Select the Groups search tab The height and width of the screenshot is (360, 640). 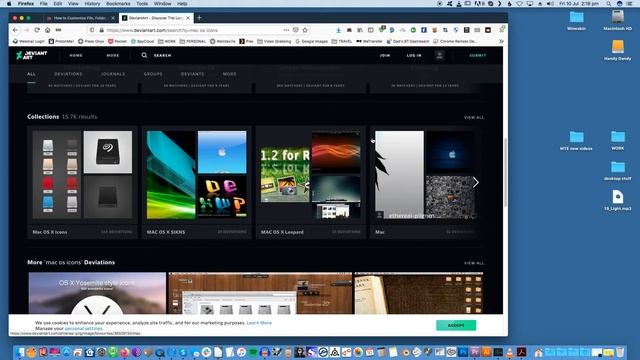(153, 74)
